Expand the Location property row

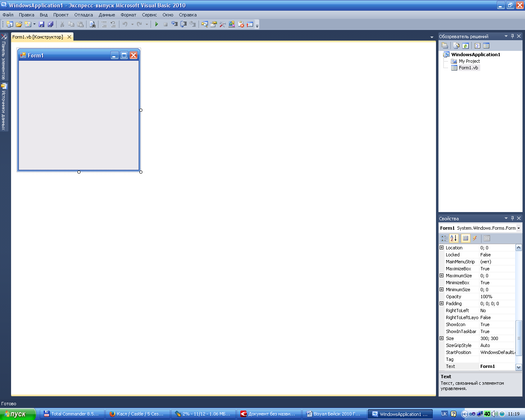(441, 248)
